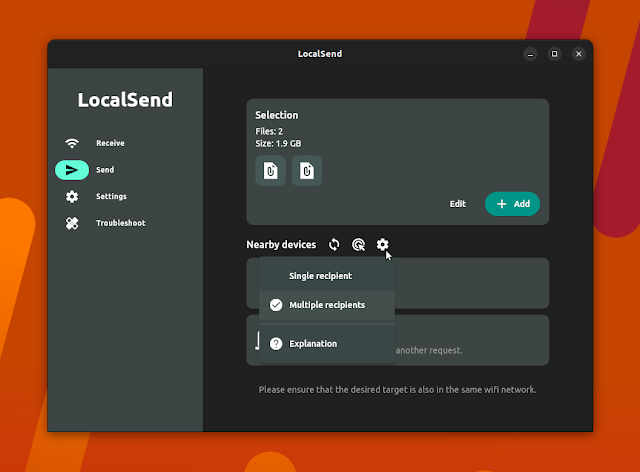Click the Troubleshoot bandage icon
Screen dimensions: 640x472
72,223
